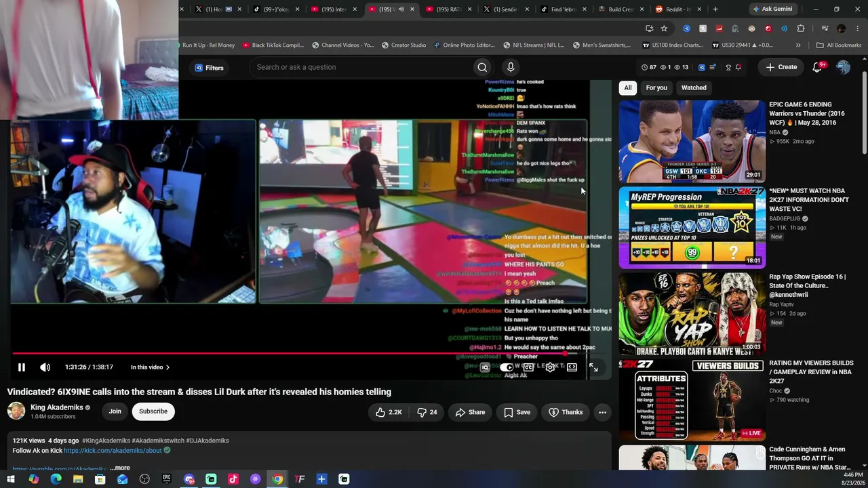This screenshot has width=868, height=488.
Task: Open the video player settings gear
Action: pos(550,367)
